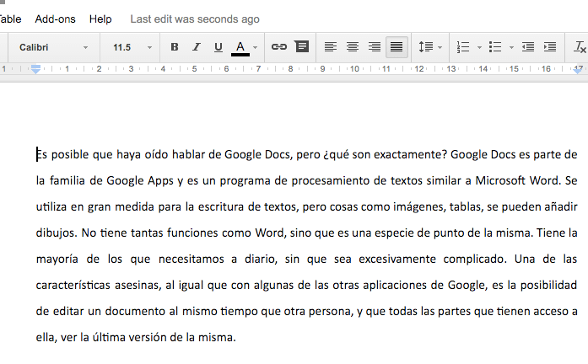
Task: Click the 'Last edit was seconds ago' link
Action: point(195,19)
